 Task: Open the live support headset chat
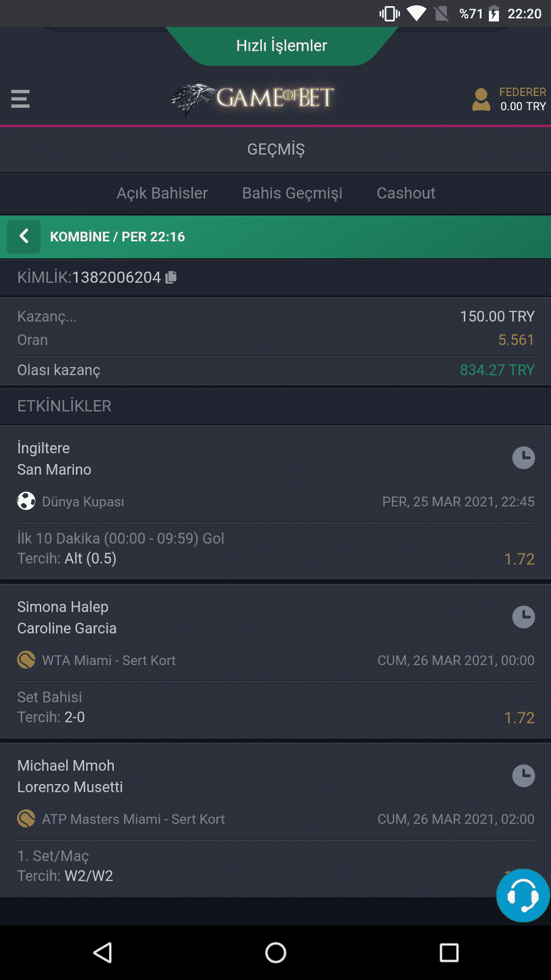523,895
